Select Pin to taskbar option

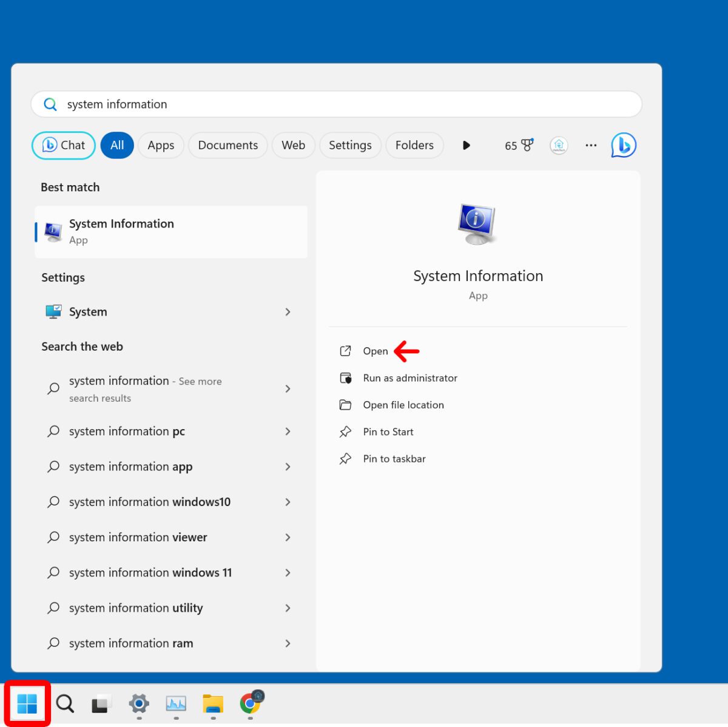pos(394,459)
